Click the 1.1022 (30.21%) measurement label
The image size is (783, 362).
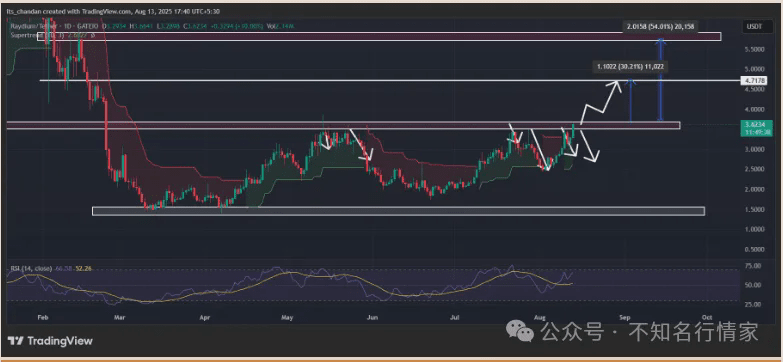(631, 66)
